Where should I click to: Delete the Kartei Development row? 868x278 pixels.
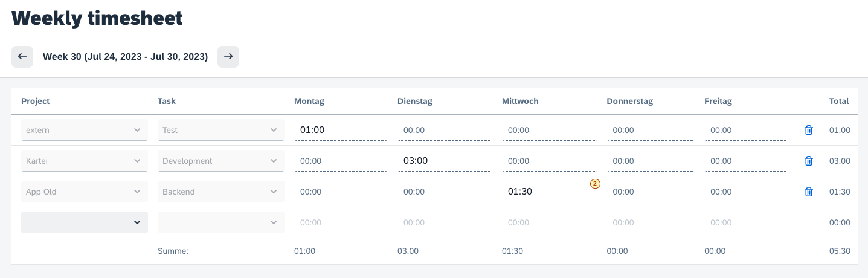tap(809, 161)
